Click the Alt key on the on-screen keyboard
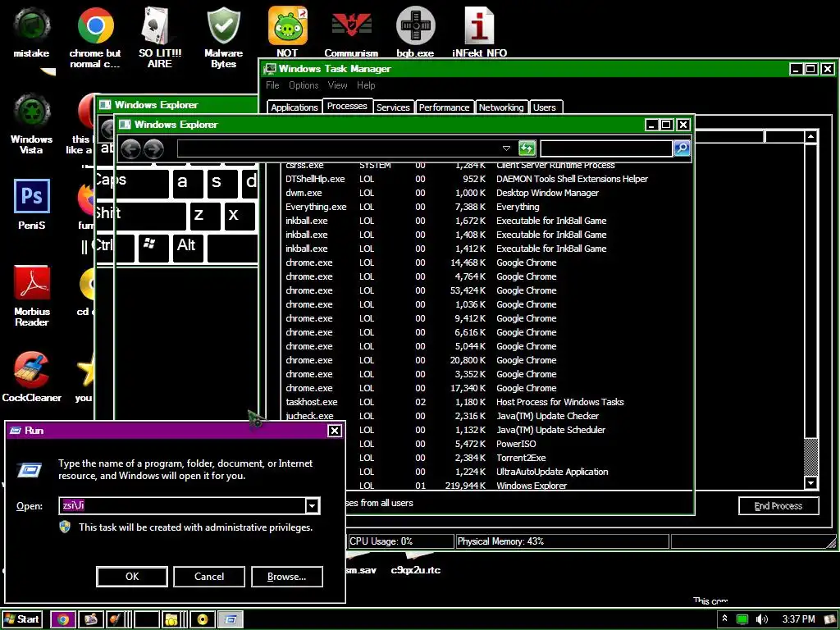 188,247
